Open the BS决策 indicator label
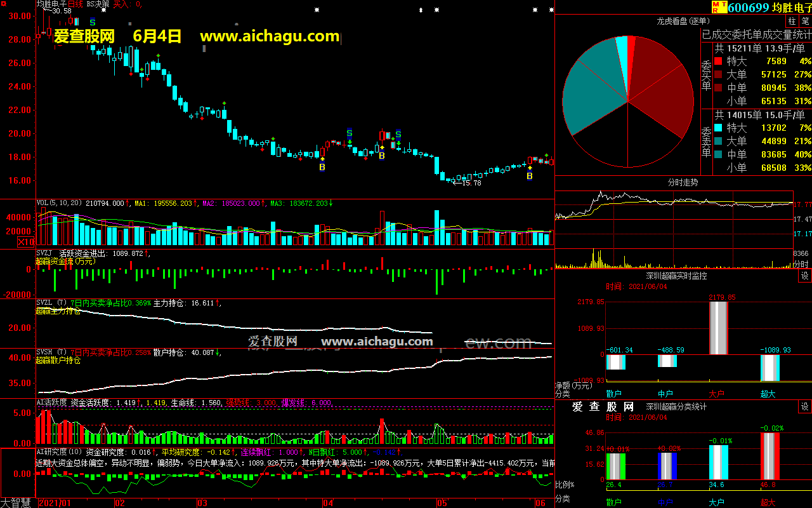Viewport: 812px width, 508px height. pos(98,4)
